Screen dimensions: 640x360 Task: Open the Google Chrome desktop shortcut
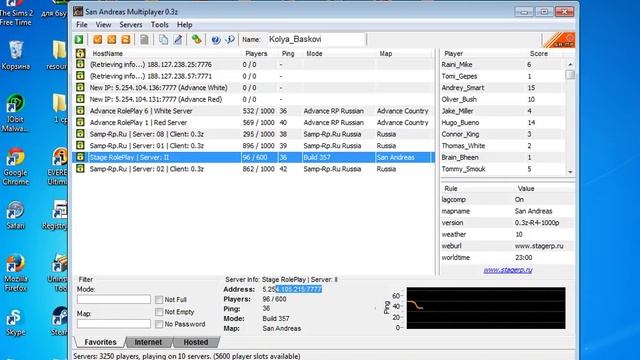pos(16,167)
